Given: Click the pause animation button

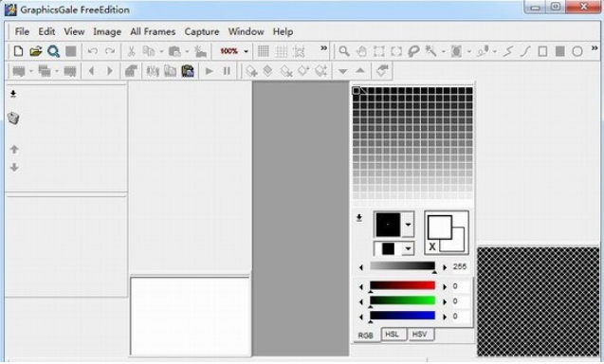Looking at the screenshot, I should click(227, 71).
